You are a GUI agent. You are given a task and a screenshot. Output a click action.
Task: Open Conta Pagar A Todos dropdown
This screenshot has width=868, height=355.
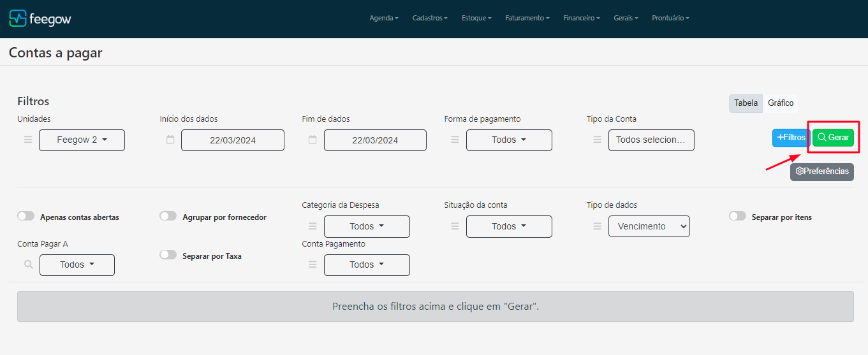click(x=77, y=265)
